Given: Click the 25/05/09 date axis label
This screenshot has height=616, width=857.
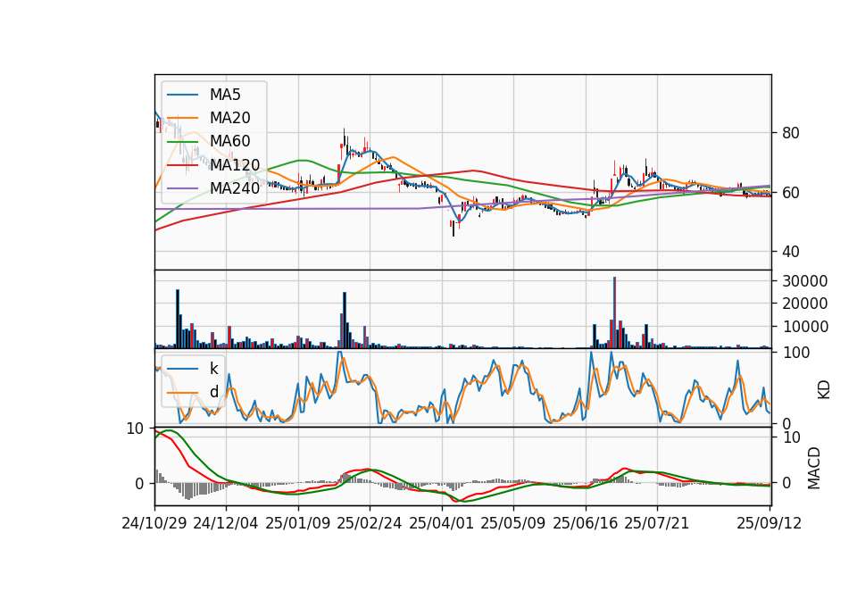Looking at the screenshot, I should pyautogui.click(x=513, y=523).
